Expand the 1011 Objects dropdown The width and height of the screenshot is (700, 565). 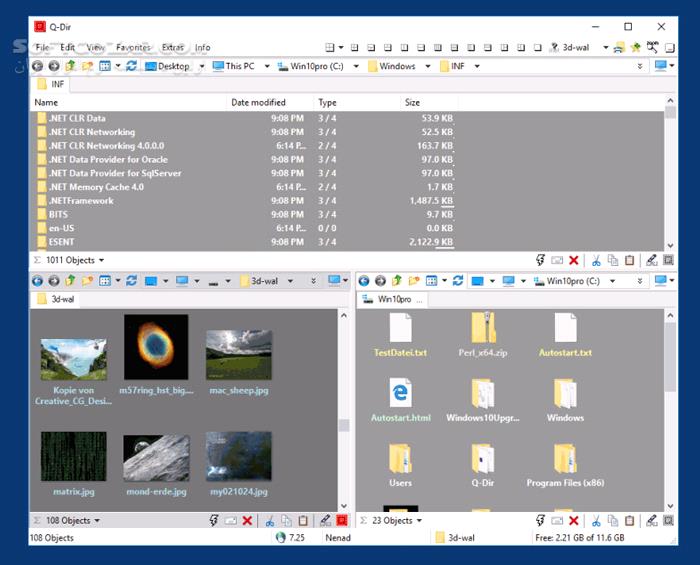point(102,260)
